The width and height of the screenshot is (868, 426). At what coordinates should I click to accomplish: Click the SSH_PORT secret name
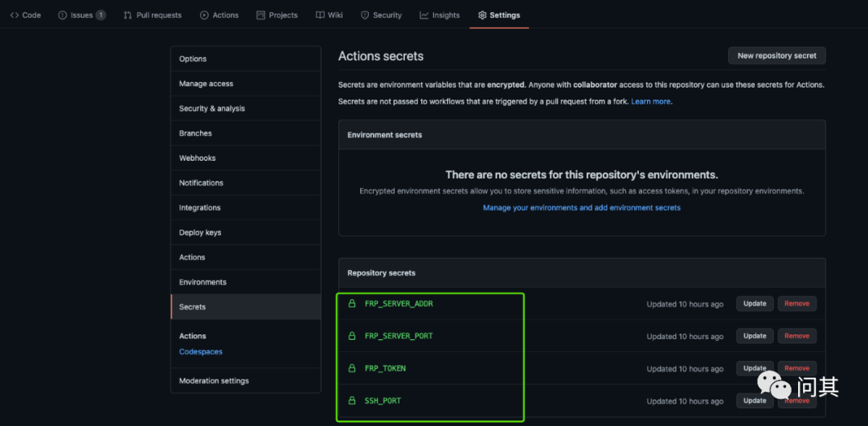pyautogui.click(x=383, y=400)
